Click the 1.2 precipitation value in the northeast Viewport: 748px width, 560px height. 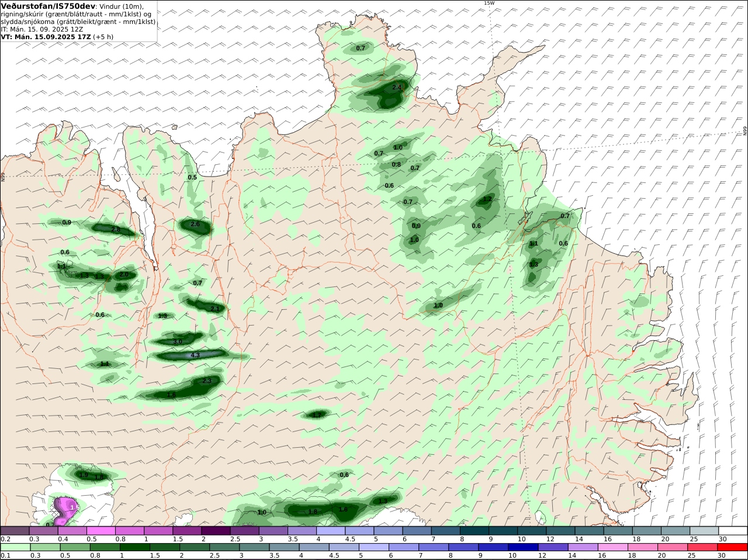click(487, 200)
